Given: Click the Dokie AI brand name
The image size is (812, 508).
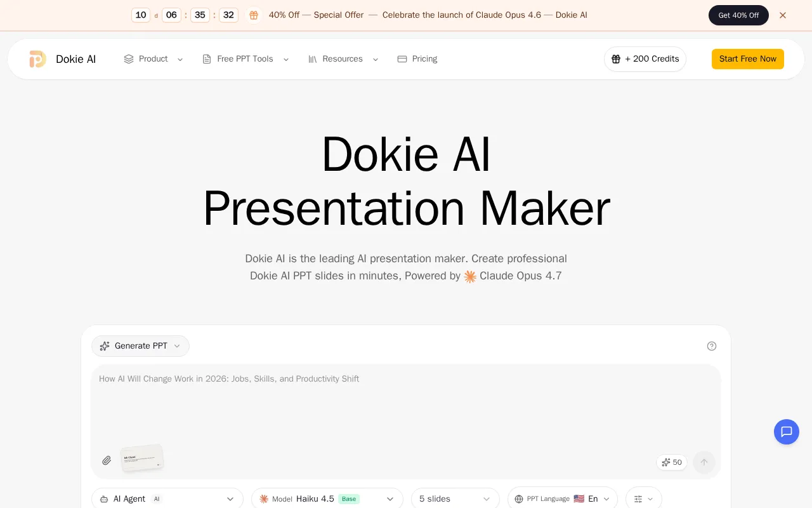Looking at the screenshot, I should pos(75,59).
